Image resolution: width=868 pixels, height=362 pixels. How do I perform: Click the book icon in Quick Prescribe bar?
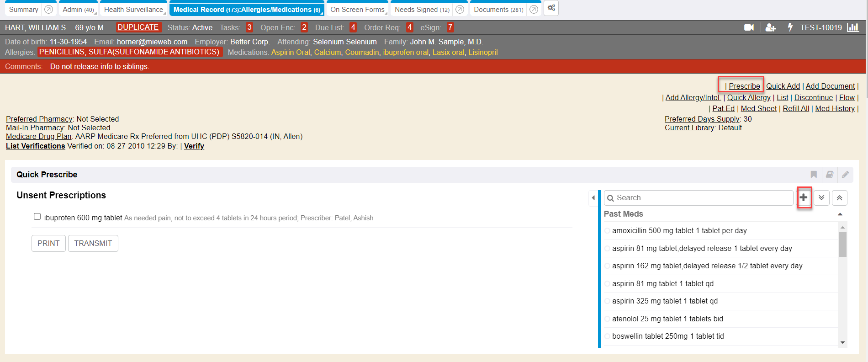point(830,175)
